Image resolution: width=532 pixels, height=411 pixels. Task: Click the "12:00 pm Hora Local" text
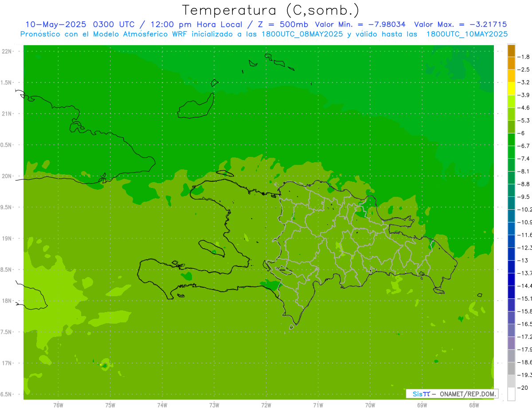[196, 24]
